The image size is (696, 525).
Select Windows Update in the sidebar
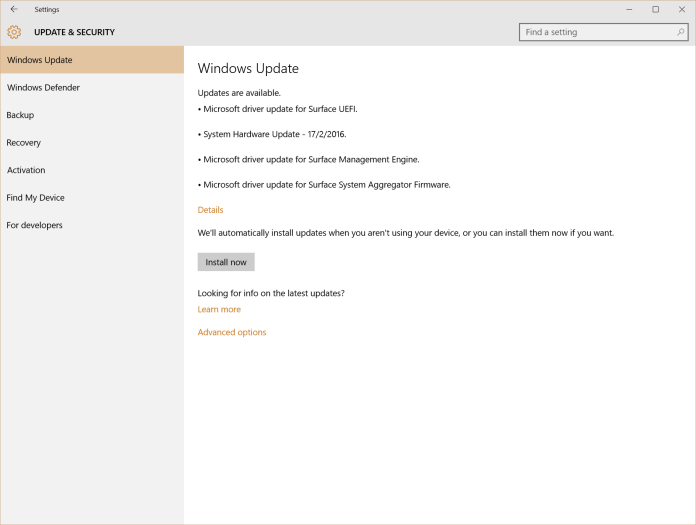pyautogui.click(x=92, y=60)
